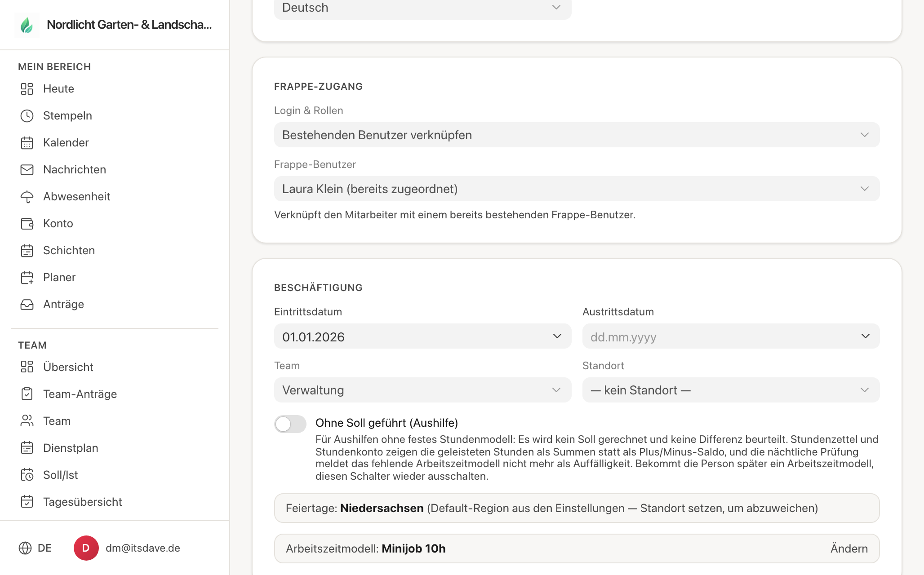This screenshot has width=924, height=575.
Task: Open Nachrichten menu item
Action: (x=75, y=170)
